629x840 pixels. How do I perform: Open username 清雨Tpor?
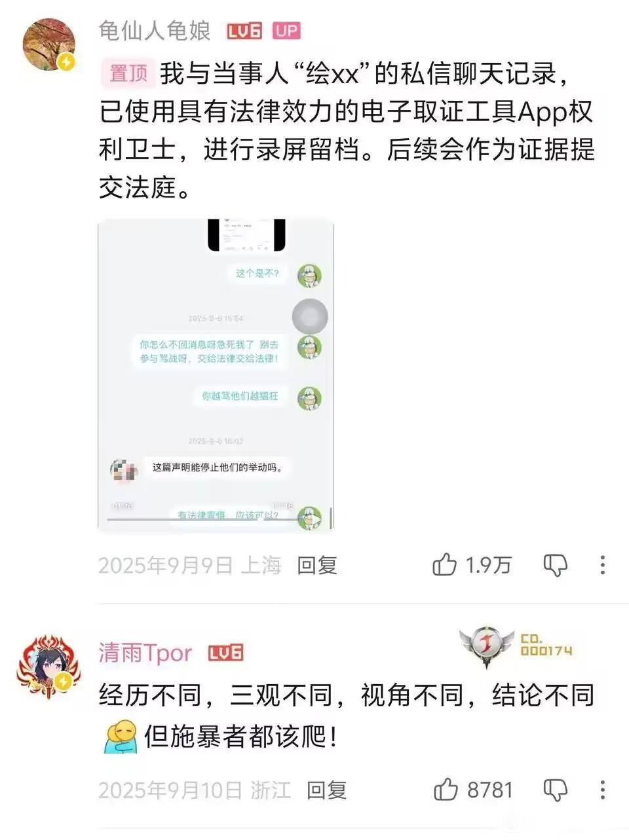tap(145, 653)
